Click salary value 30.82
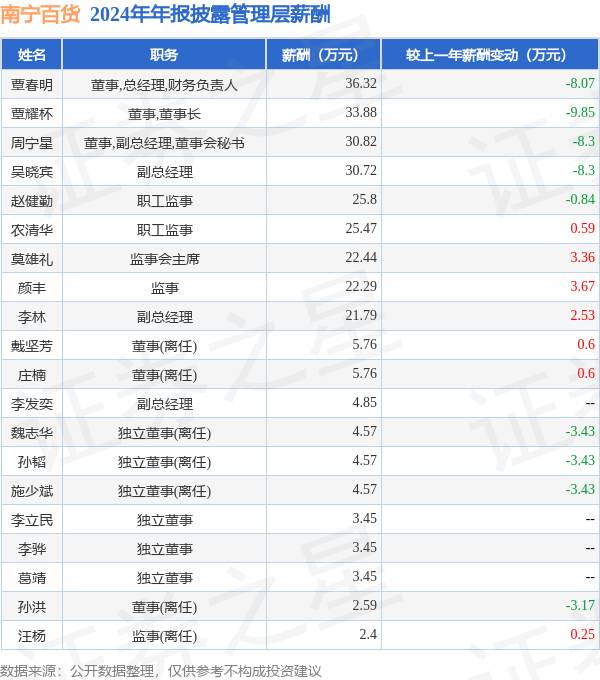Image resolution: width=600 pixels, height=680 pixels. click(x=361, y=141)
